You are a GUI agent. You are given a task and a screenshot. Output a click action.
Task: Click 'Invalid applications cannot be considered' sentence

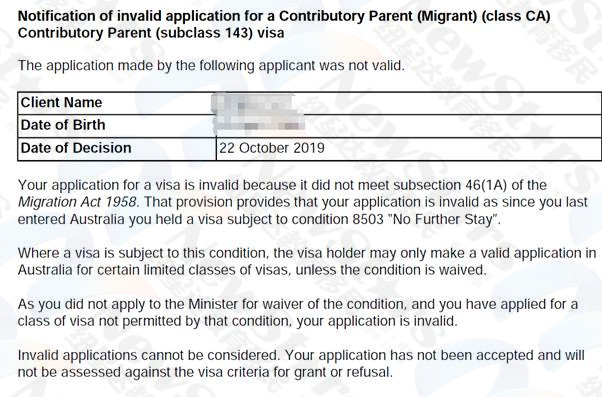coord(148,356)
